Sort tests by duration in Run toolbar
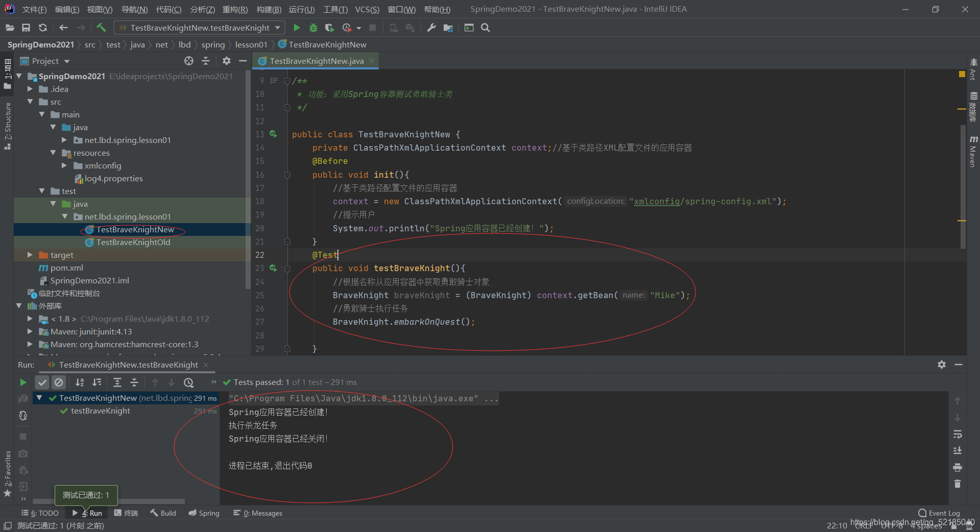 [x=97, y=382]
